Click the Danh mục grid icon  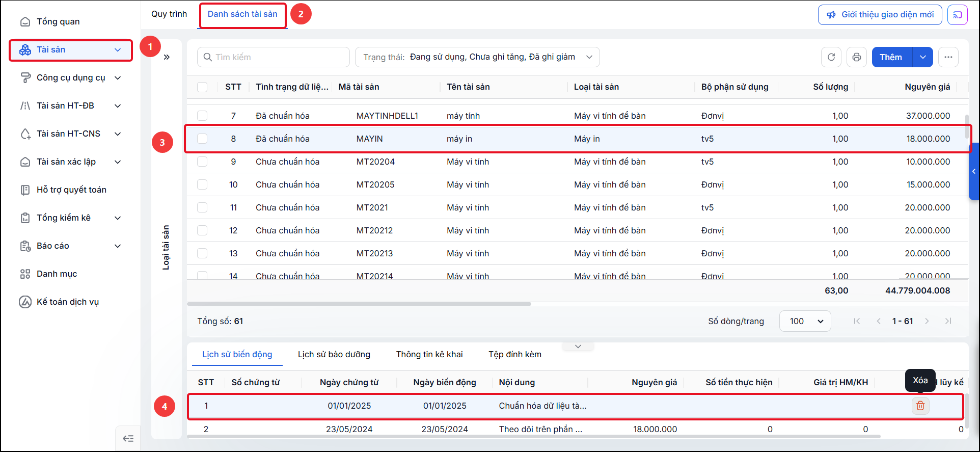point(25,274)
